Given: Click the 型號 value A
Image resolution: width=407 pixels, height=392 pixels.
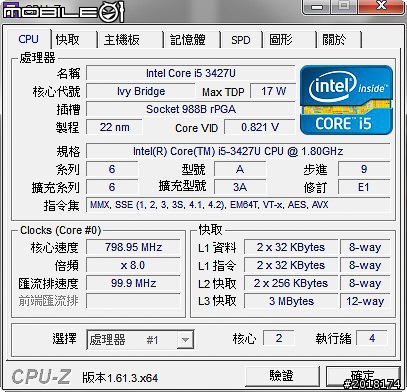Looking at the screenshot, I should (x=240, y=169).
